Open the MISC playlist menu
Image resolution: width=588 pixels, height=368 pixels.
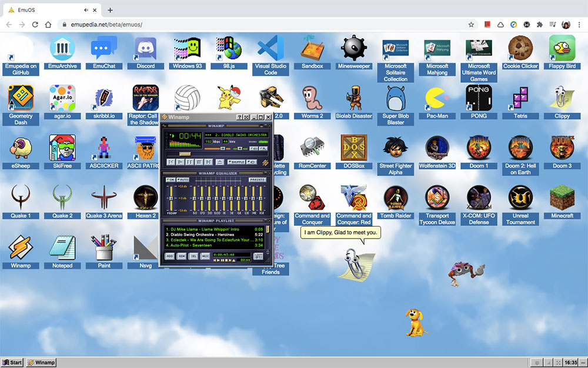click(205, 256)
